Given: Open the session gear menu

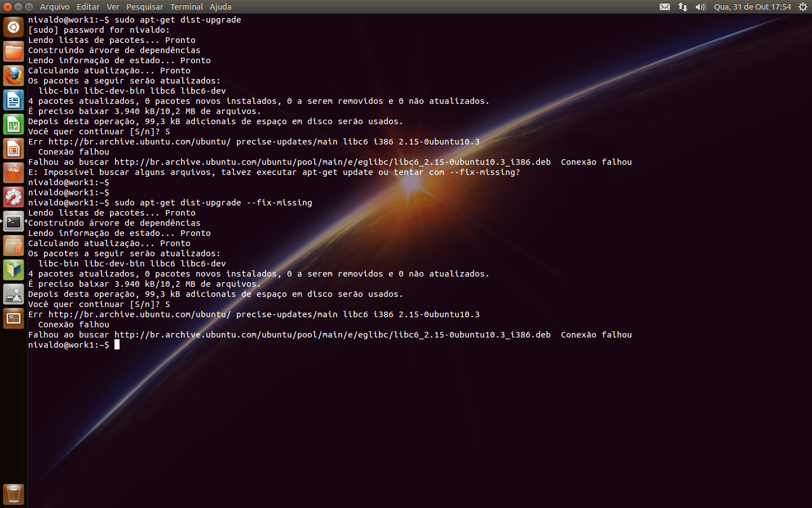Looking at the screenshot, I should (x=803, y=7).
